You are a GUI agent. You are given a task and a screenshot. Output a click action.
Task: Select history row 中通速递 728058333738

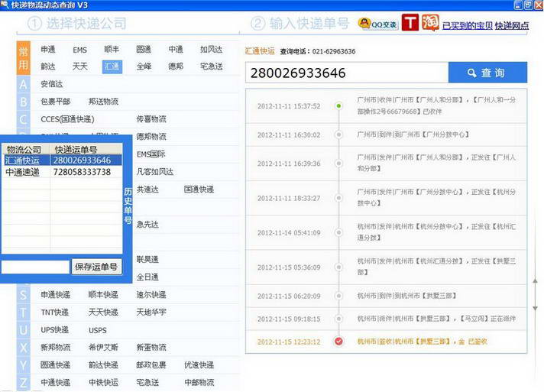point(63,172)
